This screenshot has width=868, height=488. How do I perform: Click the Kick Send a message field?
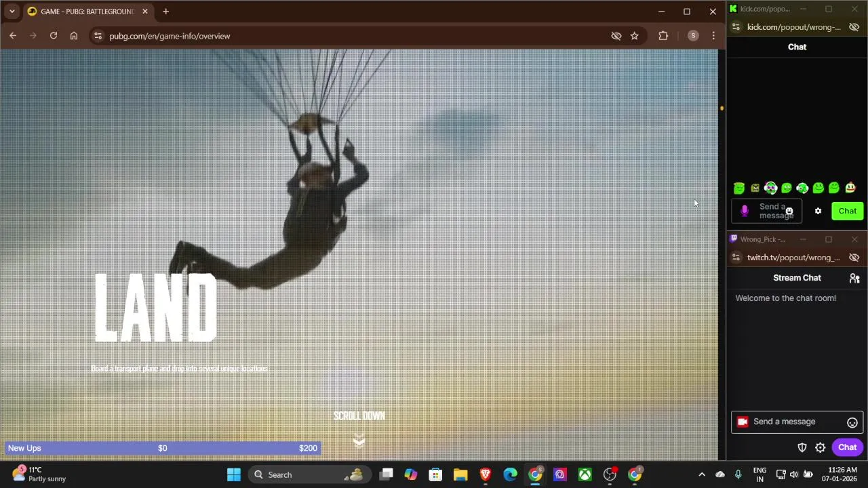[x=767, y=211]
